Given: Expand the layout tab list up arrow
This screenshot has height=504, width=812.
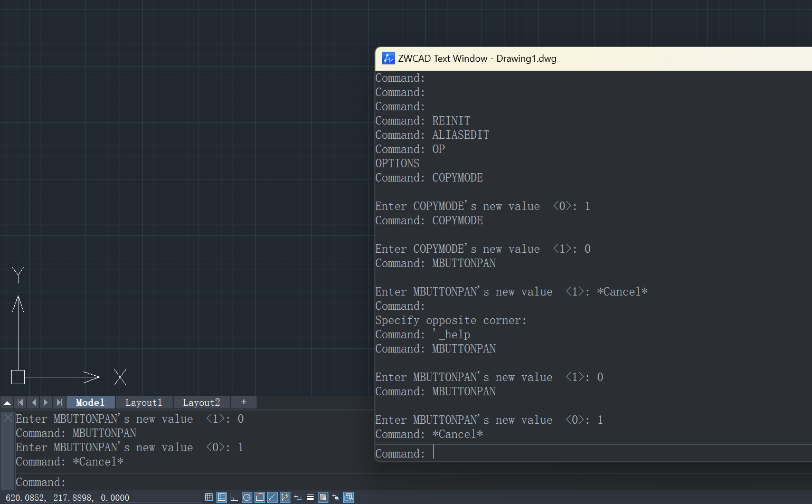Looking at the screenshot, I should click(7, 403).
